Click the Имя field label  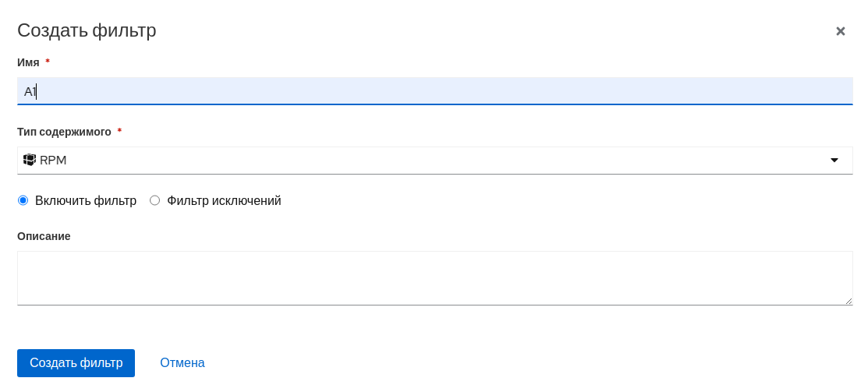click(28, 62)
